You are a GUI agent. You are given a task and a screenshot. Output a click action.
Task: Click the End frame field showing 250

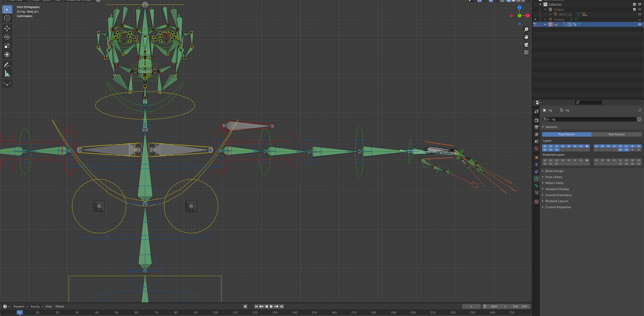[520, 306]
